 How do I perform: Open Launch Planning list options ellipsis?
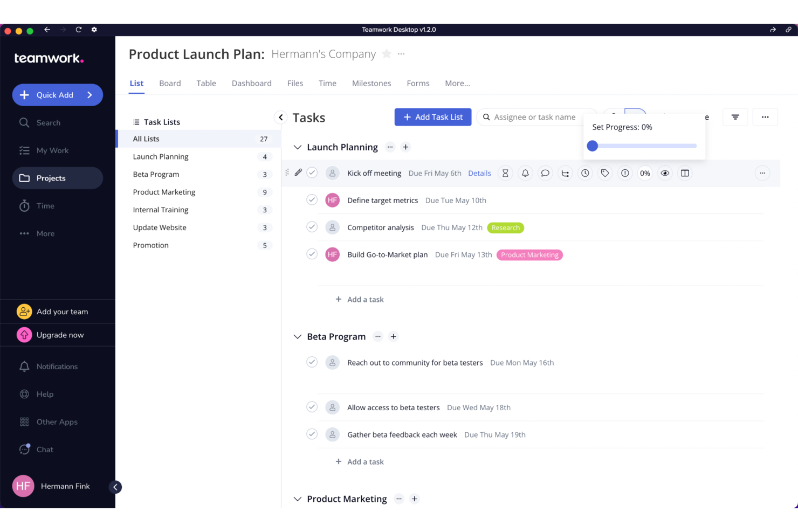pos(390,147)
